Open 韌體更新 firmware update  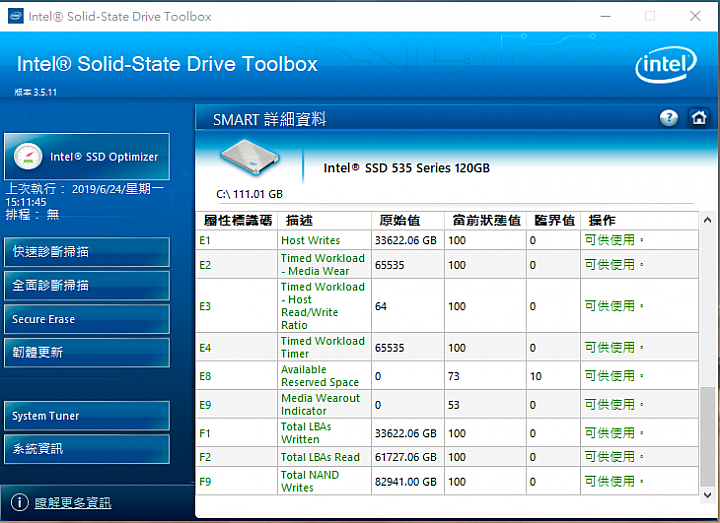(x=87, y=353)
